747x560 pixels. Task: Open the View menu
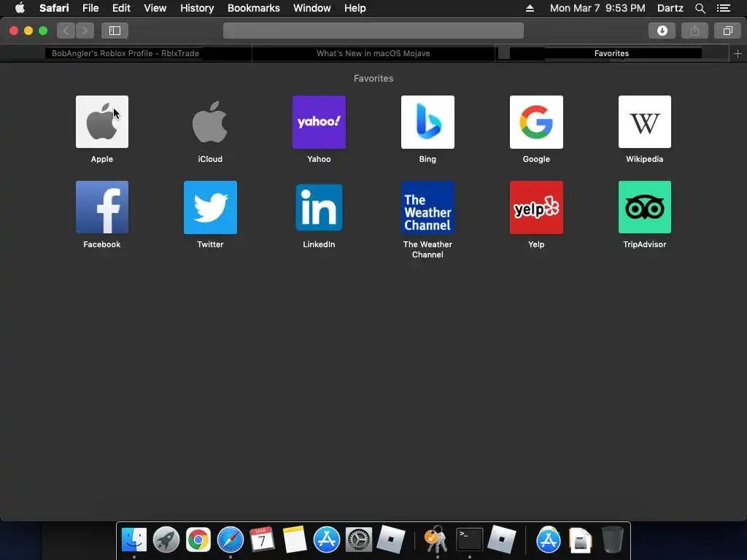coord(155,8)
